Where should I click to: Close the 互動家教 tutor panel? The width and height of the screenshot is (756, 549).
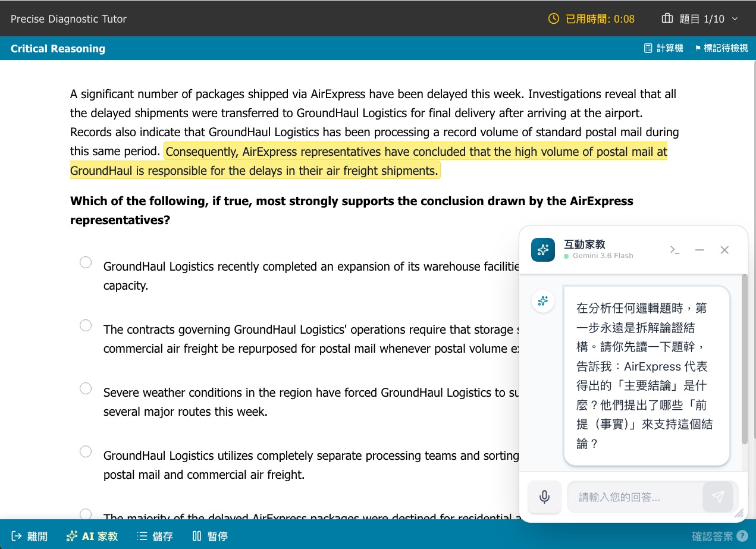click(x=724, y=250)
